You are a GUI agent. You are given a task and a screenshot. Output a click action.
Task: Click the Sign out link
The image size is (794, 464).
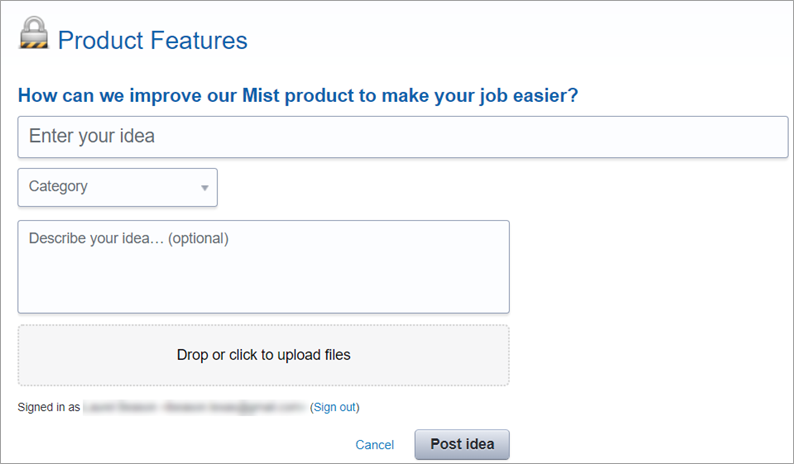pyautogui.click(x=335, y=407)
